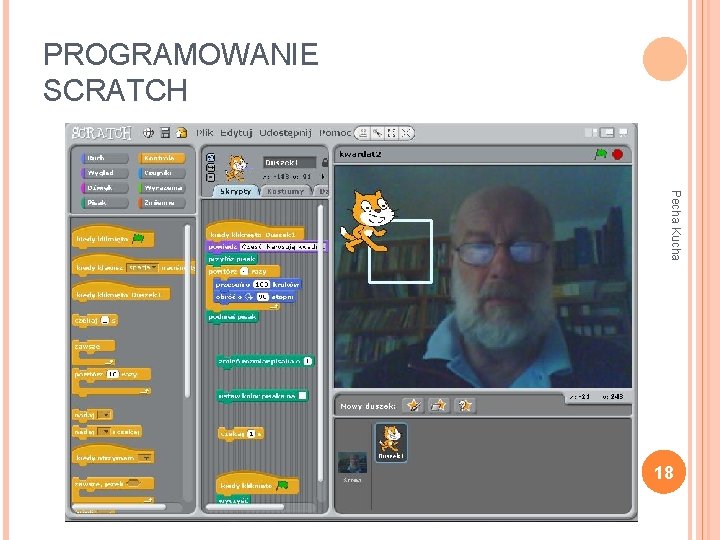Viewport: 720px width, 540px height.
Task: Click the palette vertical scrollbar
Action: tap(187, 310)
